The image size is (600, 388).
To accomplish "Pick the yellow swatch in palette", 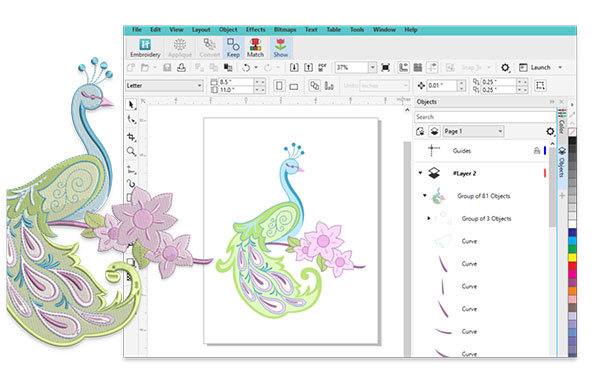I will coord(572,258).
